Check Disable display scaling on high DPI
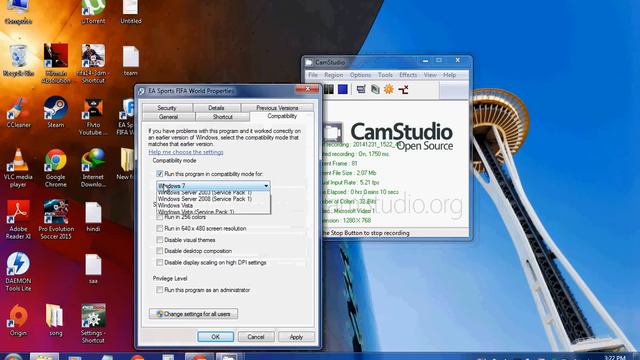 click(160, 262)
